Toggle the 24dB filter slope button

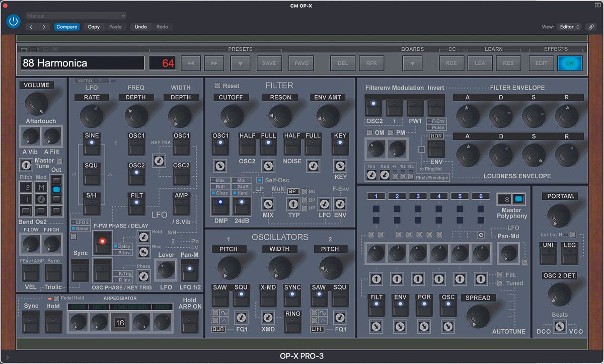242,205
